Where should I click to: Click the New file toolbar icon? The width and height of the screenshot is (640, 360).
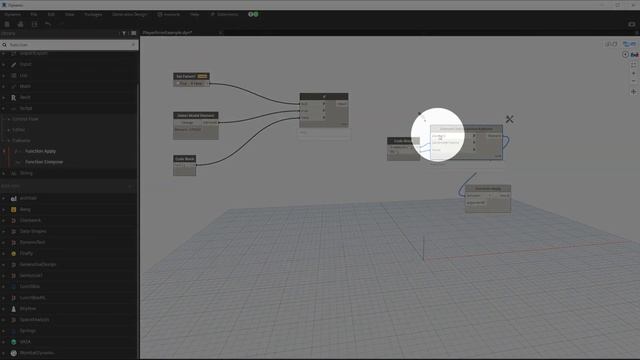click(7, 24)
